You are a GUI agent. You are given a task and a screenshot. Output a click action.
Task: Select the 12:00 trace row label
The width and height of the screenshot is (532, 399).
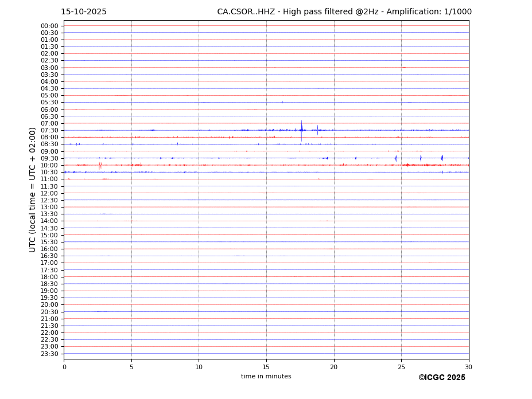click(49, 193)
